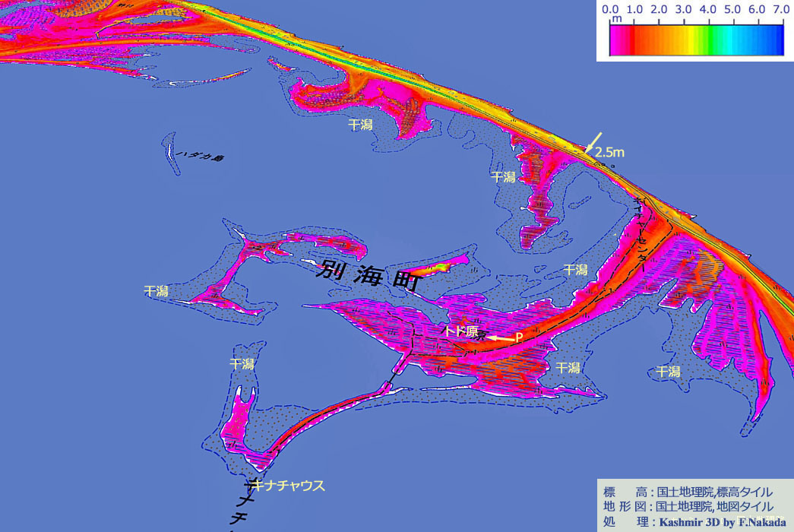Click the トド原 place label

point(463,333)
